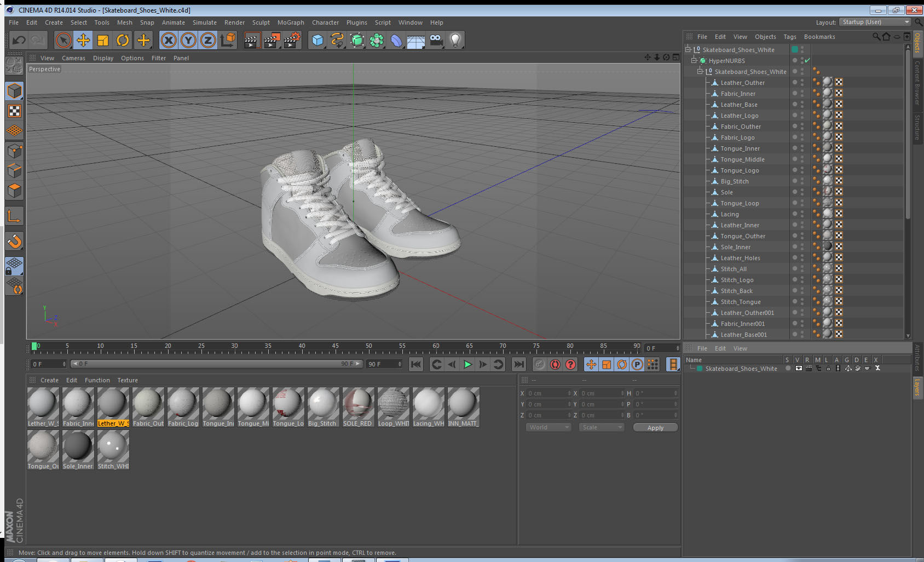Toggle Y axis lock

click(x=188, y=40)
